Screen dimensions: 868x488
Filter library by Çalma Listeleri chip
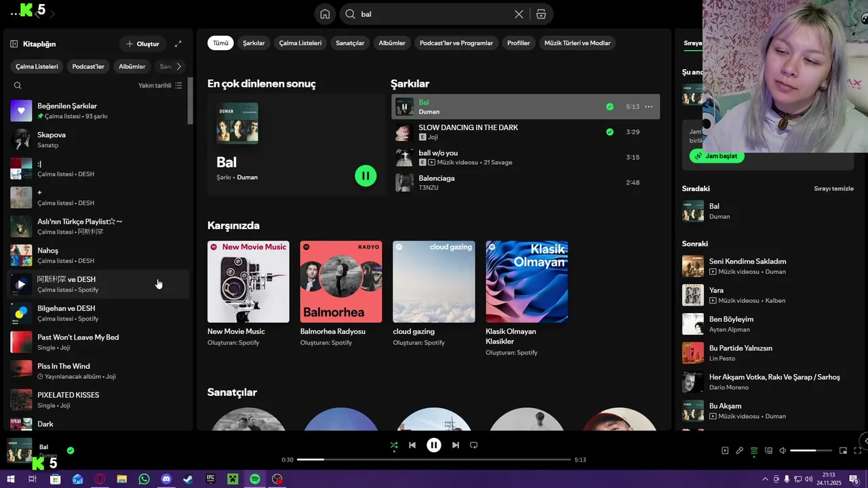coord(37,66)
